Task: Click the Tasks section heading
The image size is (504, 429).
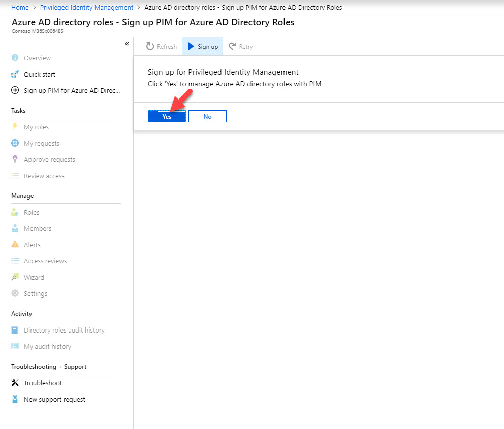Action: 18,111
